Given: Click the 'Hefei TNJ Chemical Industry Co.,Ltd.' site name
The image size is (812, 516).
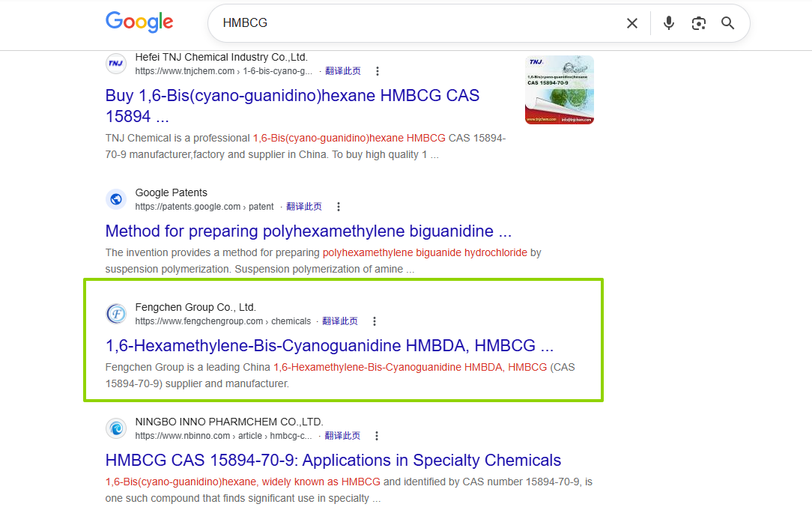Looking at the screenshot, I should point(221,57).
